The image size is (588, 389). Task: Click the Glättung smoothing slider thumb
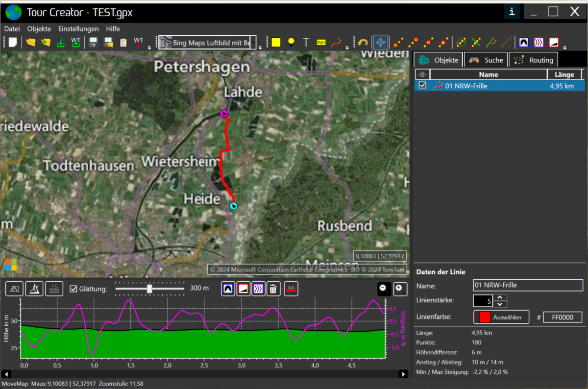(149, 289)
